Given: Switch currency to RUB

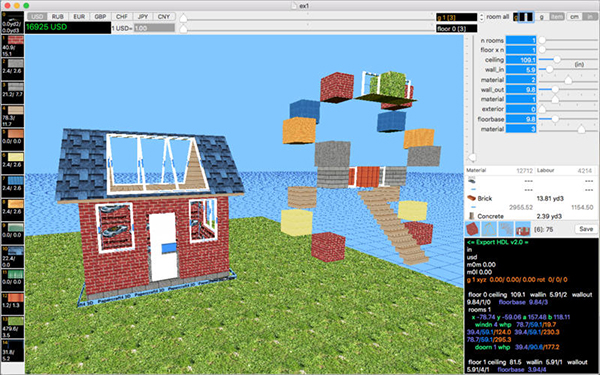Looking at the screenshot, I should click(58, 16).
